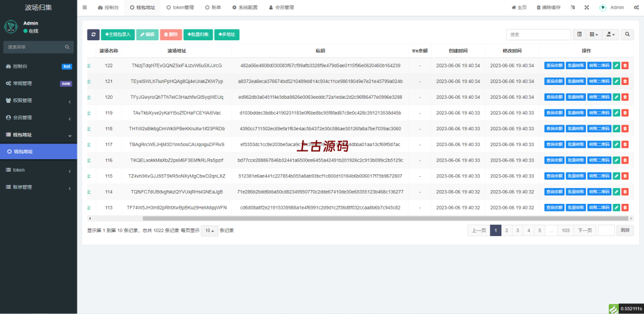Click red trash icon for row 118
Viewport: 644px width, 314px height.
[625, 128]
